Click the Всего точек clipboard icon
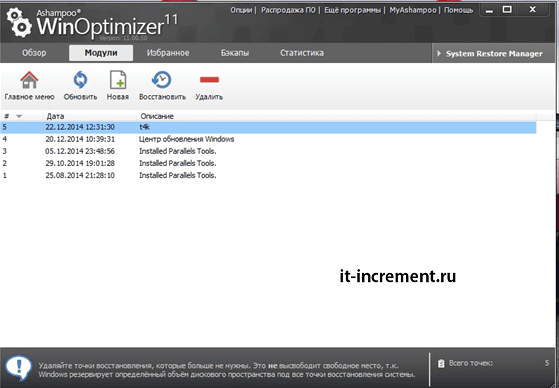 click(x=441, y=363)
